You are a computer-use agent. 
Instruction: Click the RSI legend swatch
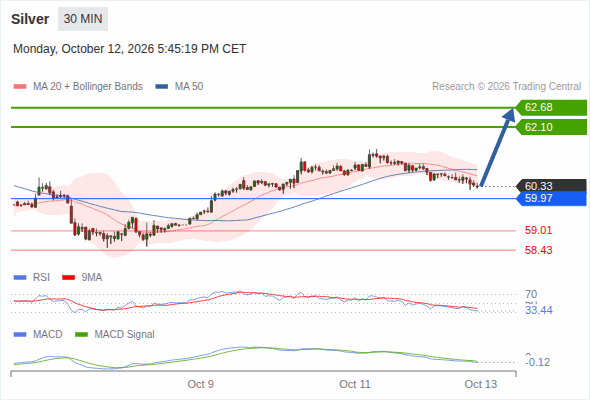(20, 278)
